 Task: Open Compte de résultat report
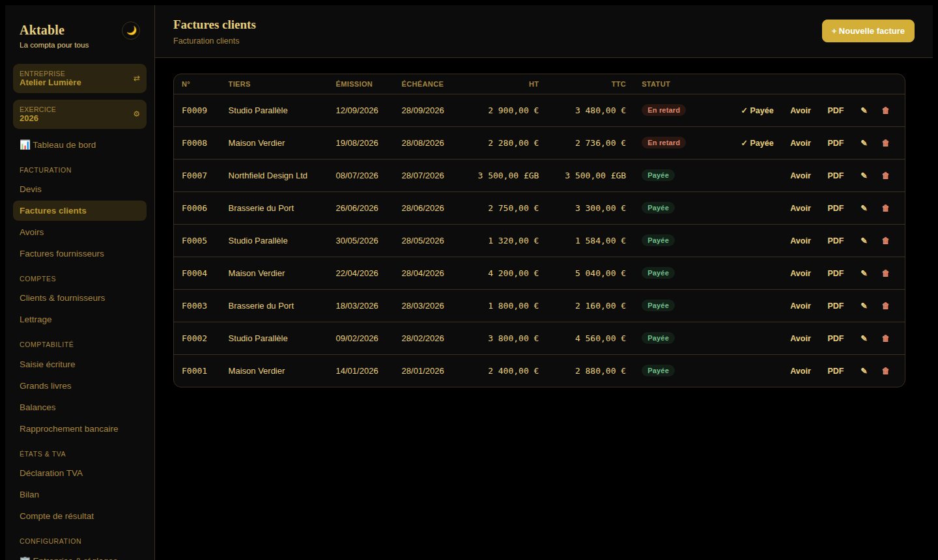[79, 516]
